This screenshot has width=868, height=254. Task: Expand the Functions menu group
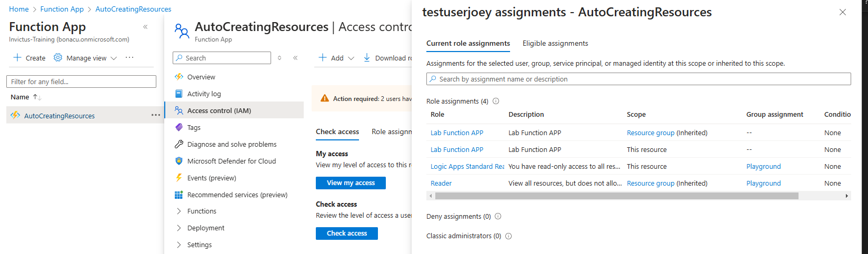point(202,211)
